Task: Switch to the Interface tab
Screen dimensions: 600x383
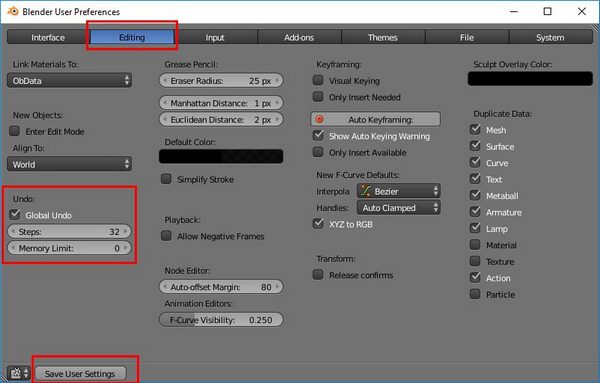Action: (48, 37)
